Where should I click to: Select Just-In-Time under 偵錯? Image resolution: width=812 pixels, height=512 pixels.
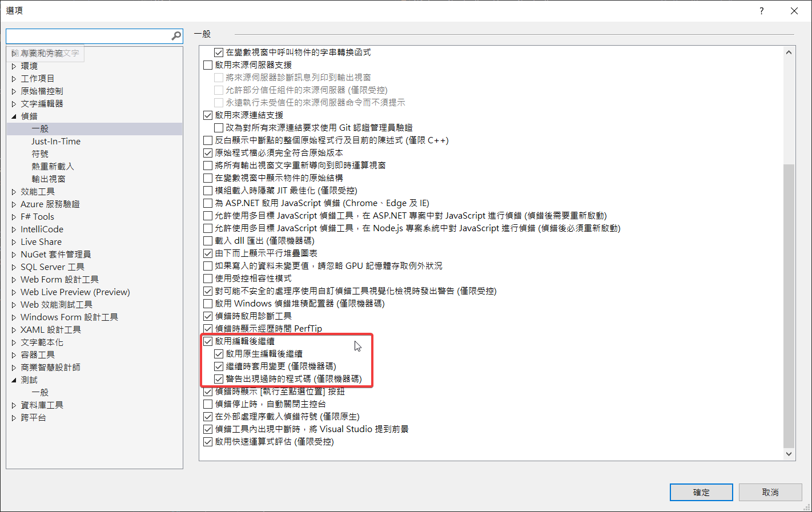pos(56,142)
